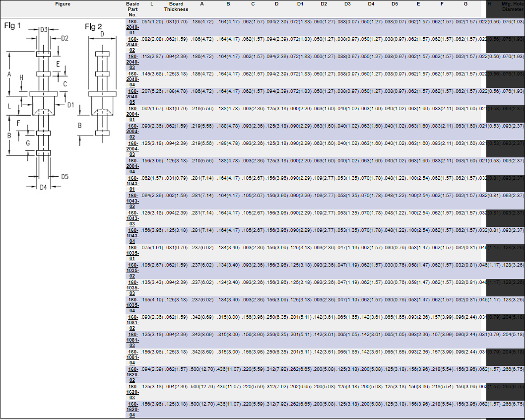Click the Basic Part No. column header
Image resolution: width=525 pixels, height=420 pixels.
[133, 9]
